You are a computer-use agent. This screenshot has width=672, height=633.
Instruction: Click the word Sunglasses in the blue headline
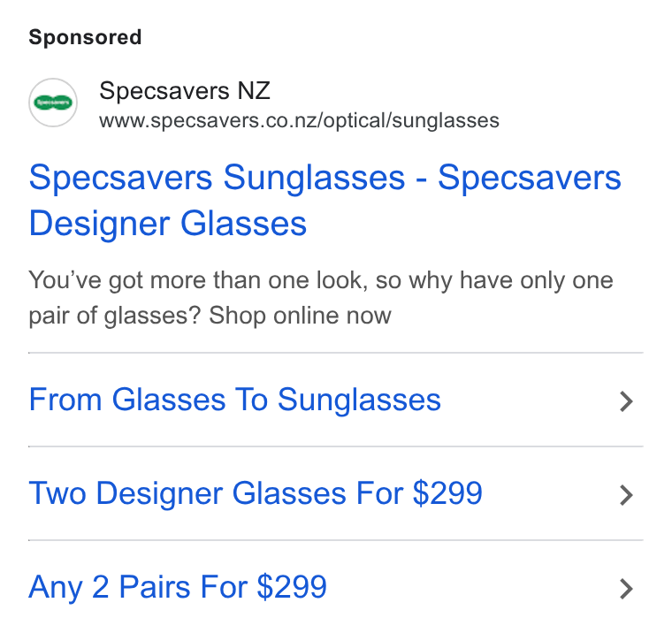(314, 178)
